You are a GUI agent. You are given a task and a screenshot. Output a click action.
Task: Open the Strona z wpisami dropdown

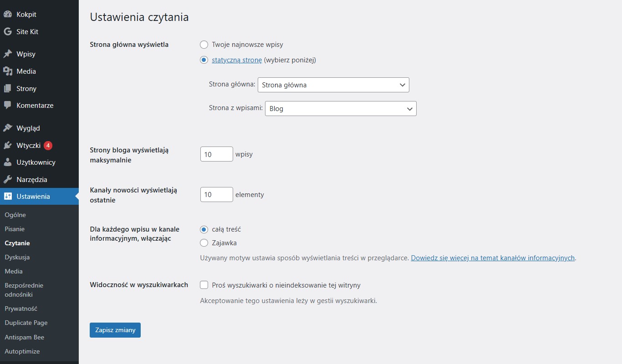click(x=340, y=108)
